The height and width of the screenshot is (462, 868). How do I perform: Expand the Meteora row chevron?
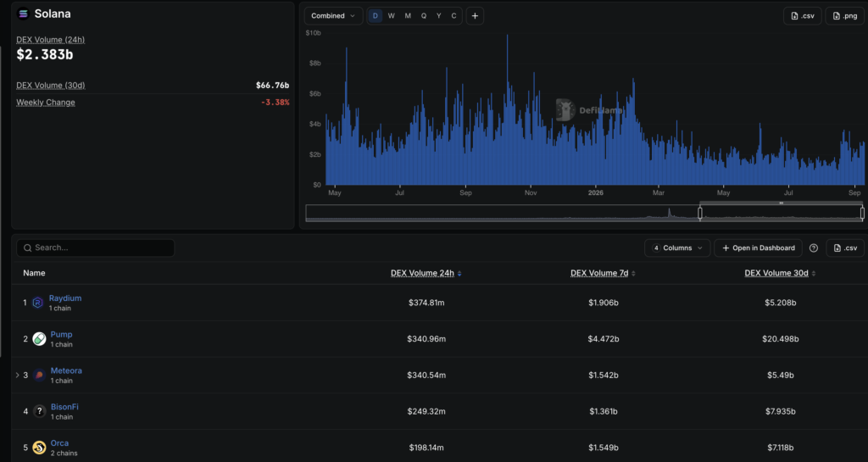(17, 376)
